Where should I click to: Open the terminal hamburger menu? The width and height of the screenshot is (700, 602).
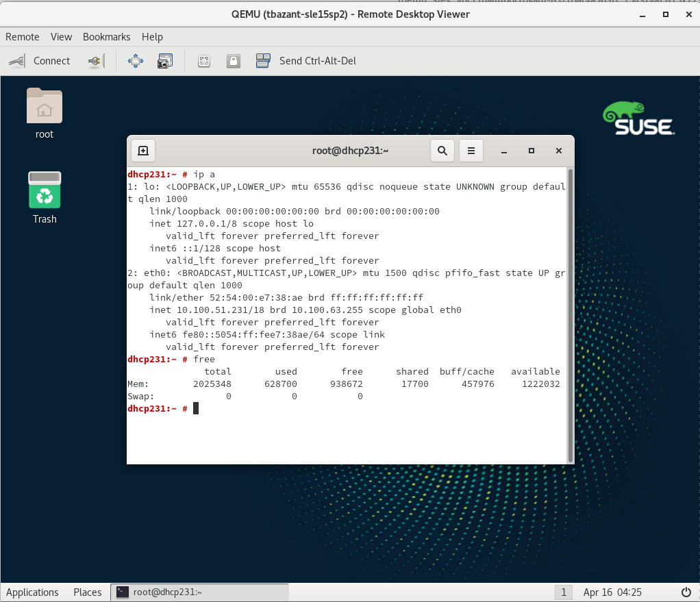pos(471,151)
